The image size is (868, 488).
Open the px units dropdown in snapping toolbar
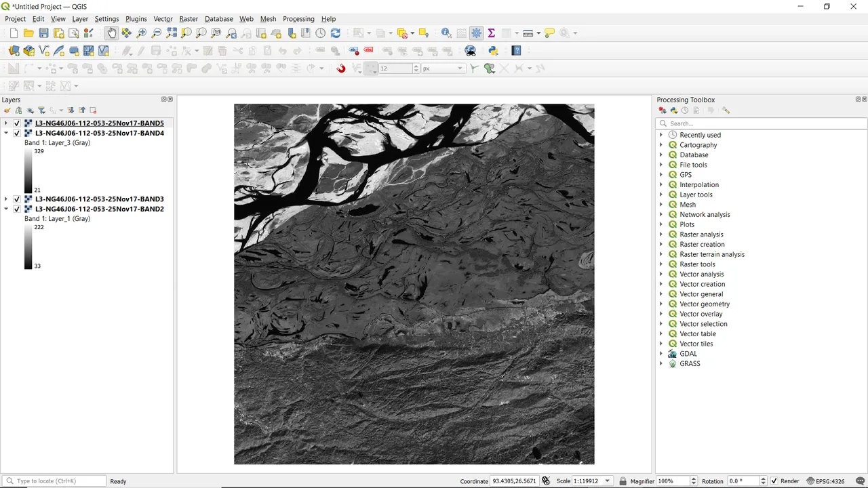(443, 68)
